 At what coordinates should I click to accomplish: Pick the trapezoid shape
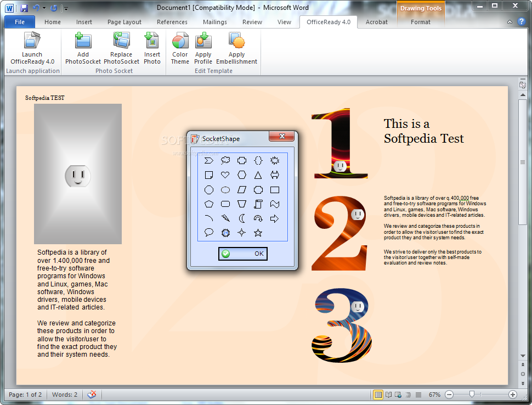pyautogui.click(x=241, y=204)
